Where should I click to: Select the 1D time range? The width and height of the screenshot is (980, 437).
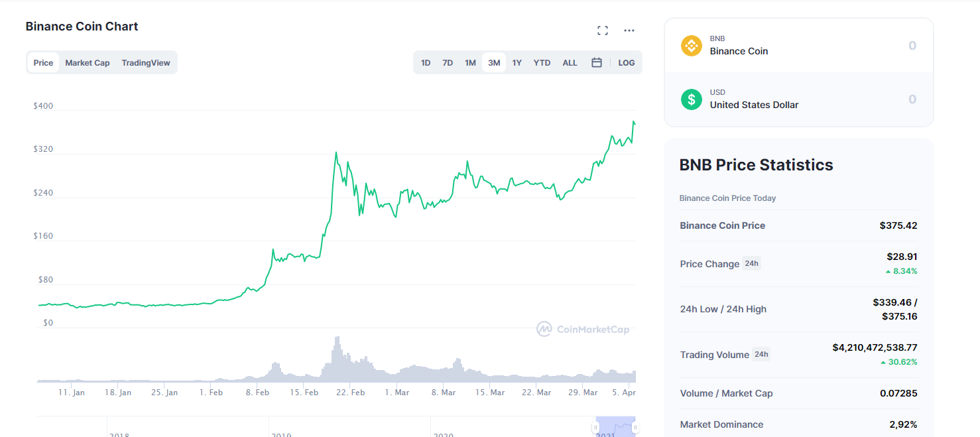[426, 63]
